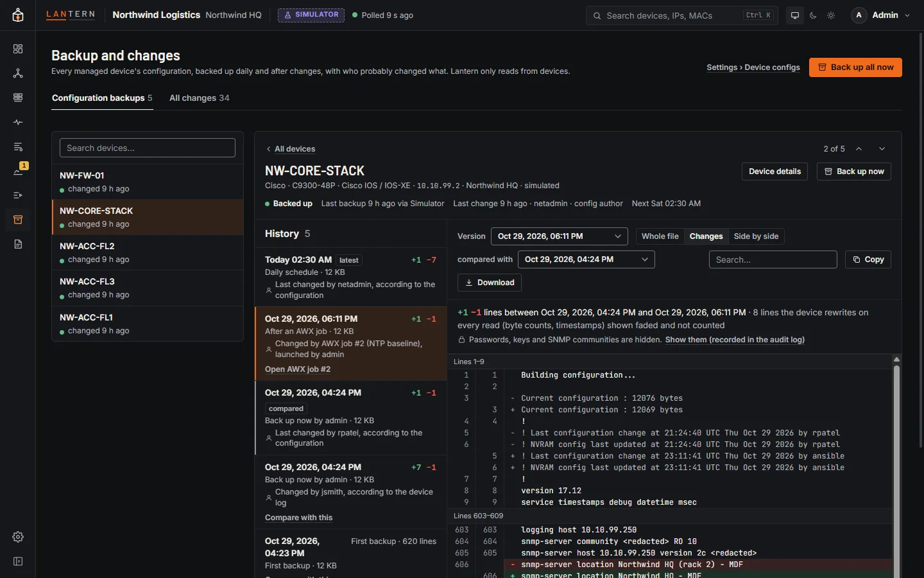Switch to Configuration backups tab
This screenshot has height=578, width=924.
point(102,98)
